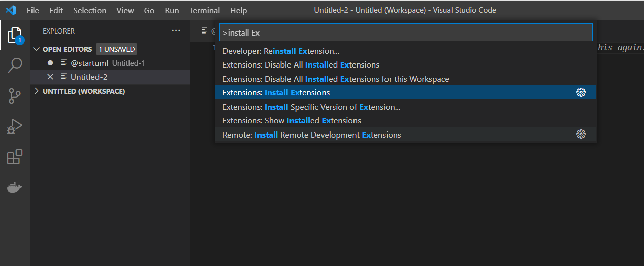The height and width of the screenshot is (266, 644).
Task: Click the VS Code logo icon
Action: [11, 10]
